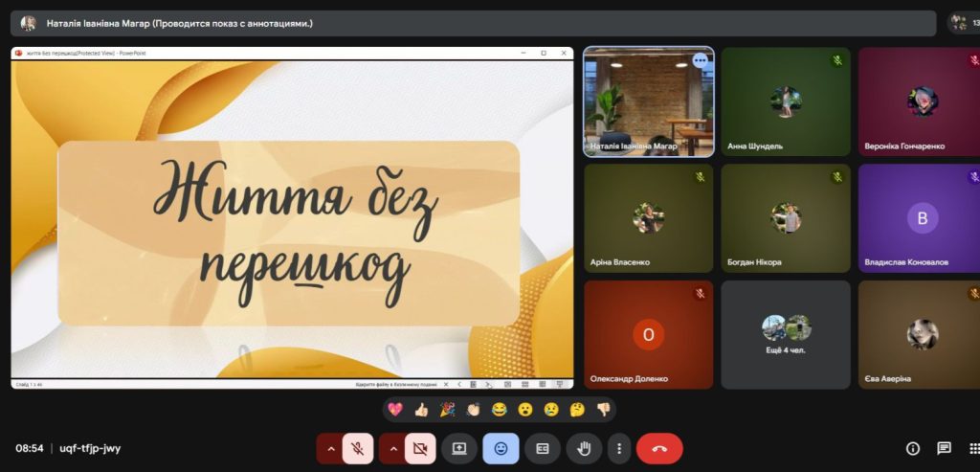Click the 'Ещё 4 чел.' participants tile

[786, 334]
